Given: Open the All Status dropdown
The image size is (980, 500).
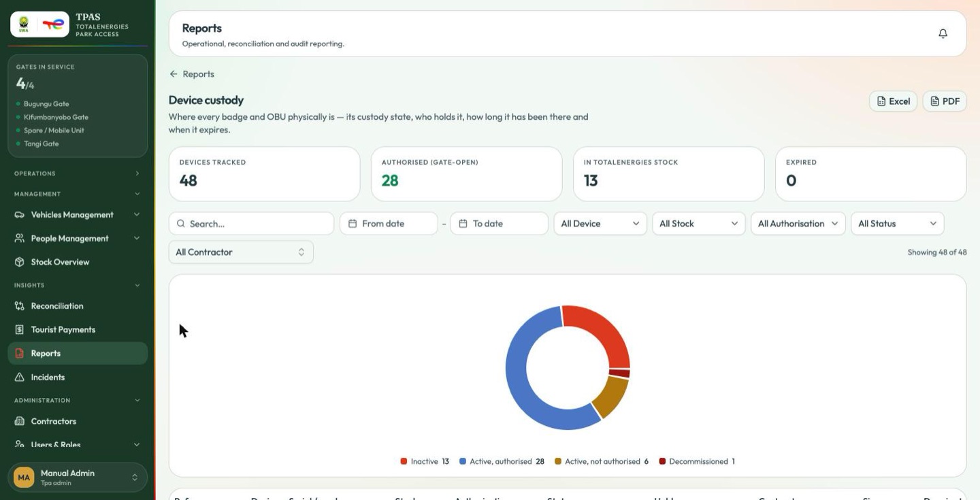Looking at the screenshot, I should 898,224.
